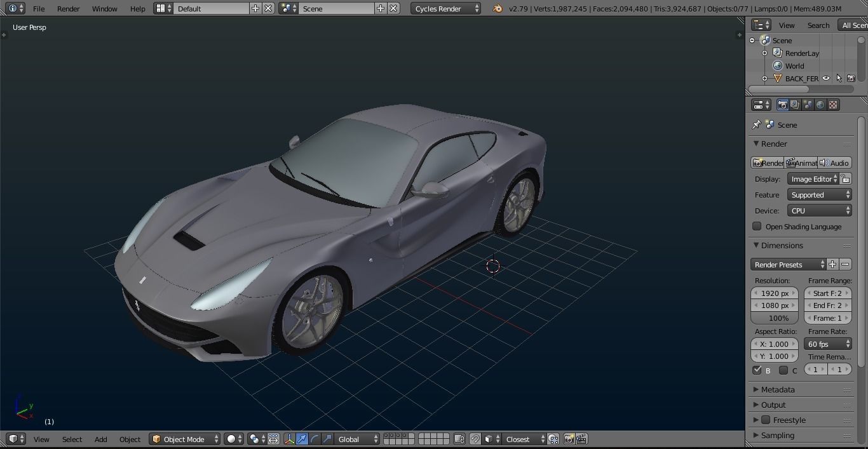The image size is (868, 449).
Task: Switch to Render properties tab
Action: [783, 105]
